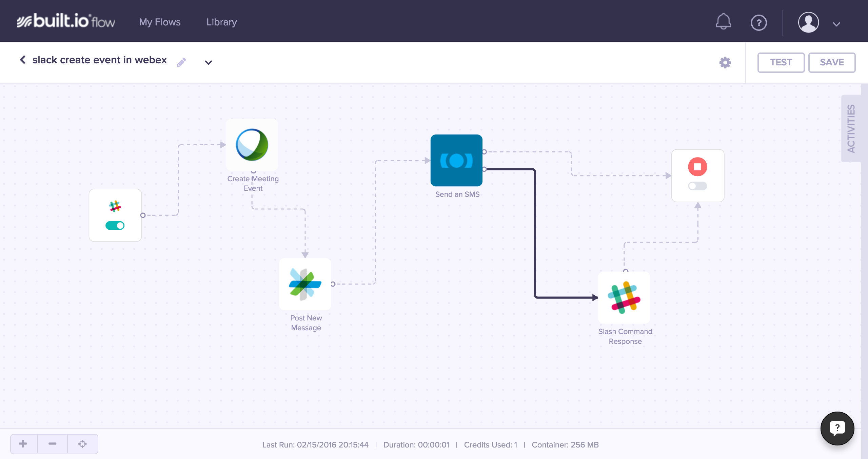
Task: Select the Send an SMS node
Action: tap(456, 160)
